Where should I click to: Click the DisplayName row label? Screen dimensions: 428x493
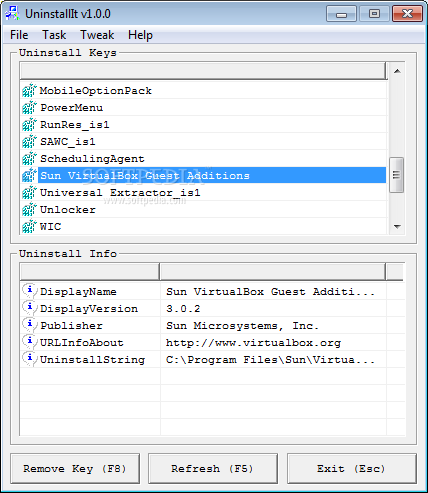pyautogui.click(x=78, y=292)
